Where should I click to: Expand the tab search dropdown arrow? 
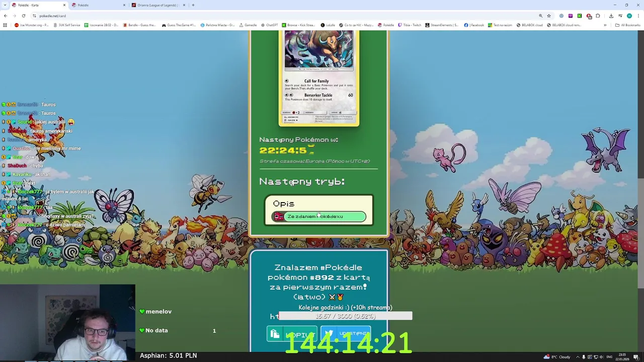tap(5, 5)
